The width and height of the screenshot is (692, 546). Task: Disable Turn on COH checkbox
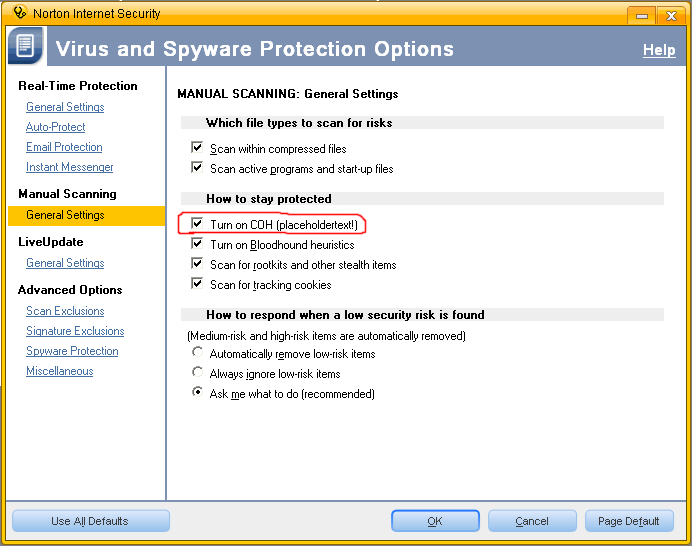click(197, 224)
